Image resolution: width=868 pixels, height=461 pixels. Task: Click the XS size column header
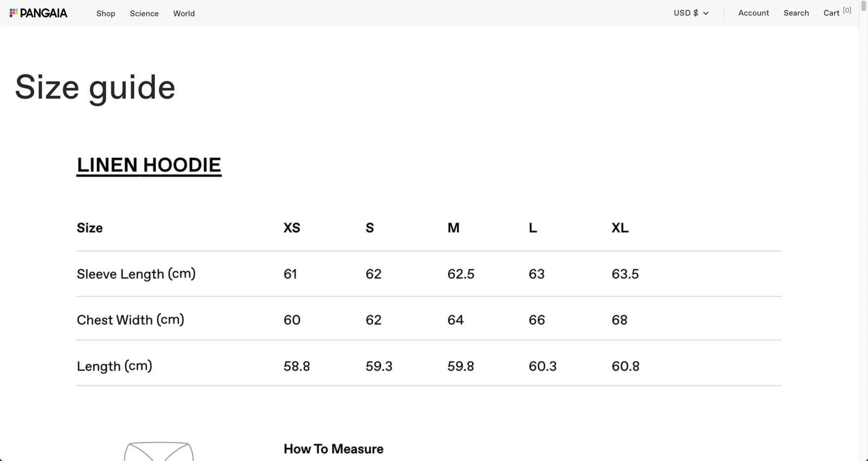tap(291, 228)
